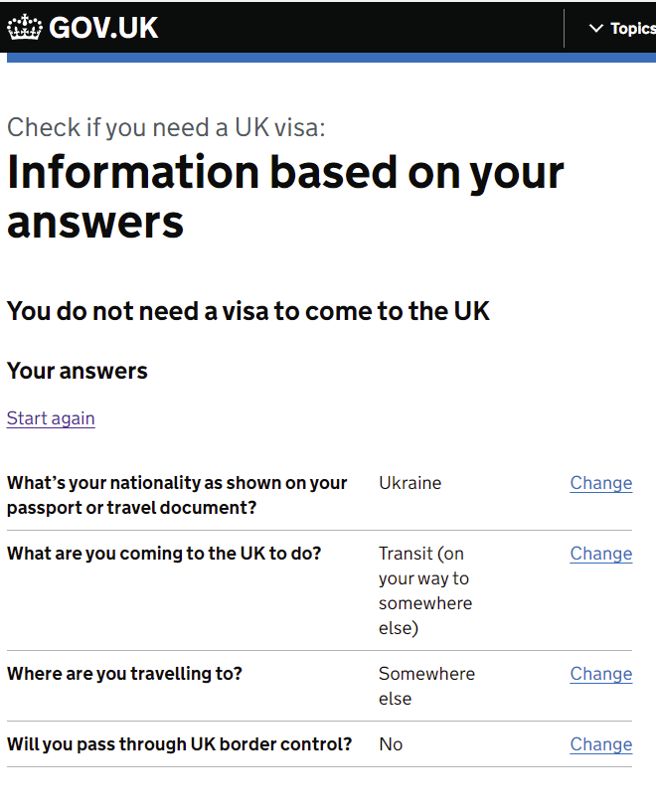The image size is (656, 812).
Task: Click the 'Somewhere else' answer text
Action: [x=426, y=686]
